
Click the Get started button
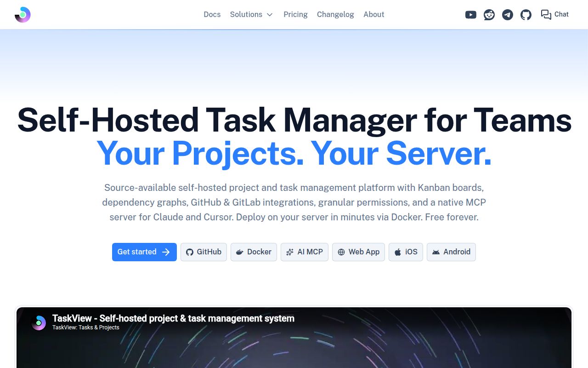tap(144, 252)
